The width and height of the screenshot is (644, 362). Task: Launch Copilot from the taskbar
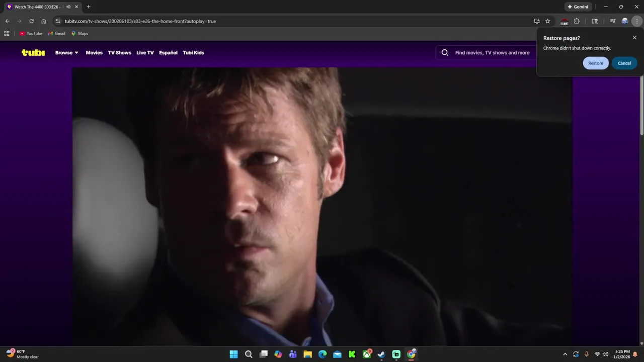[278, 354]
